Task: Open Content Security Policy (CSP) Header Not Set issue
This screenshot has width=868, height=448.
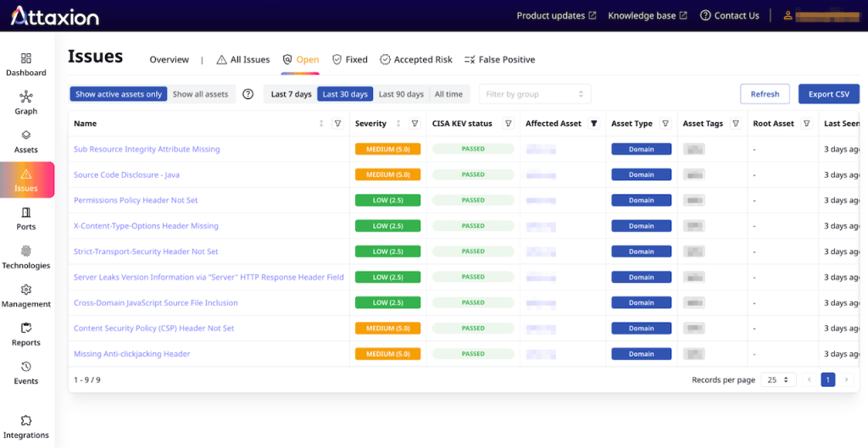Action: [154, 328]
